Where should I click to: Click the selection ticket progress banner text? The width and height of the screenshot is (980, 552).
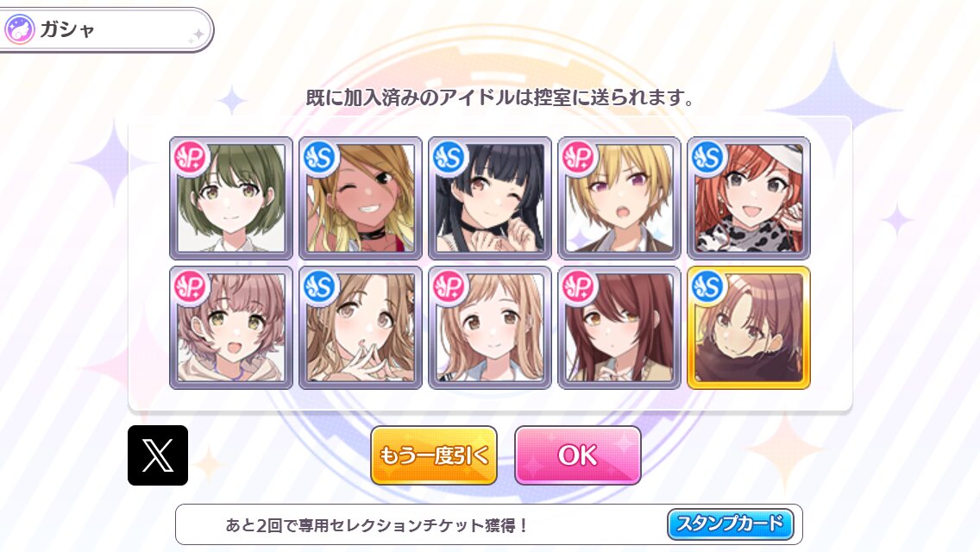[x=377, y=525]
